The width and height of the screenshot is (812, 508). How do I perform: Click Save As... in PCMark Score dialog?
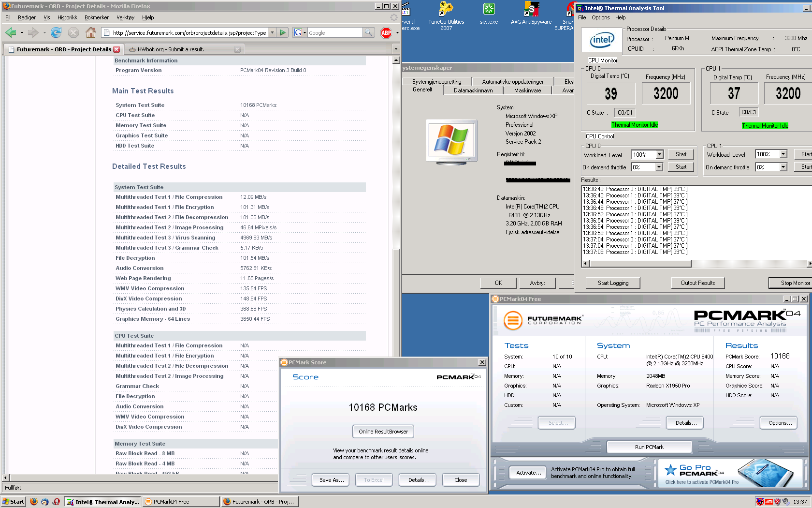(332, 480)
